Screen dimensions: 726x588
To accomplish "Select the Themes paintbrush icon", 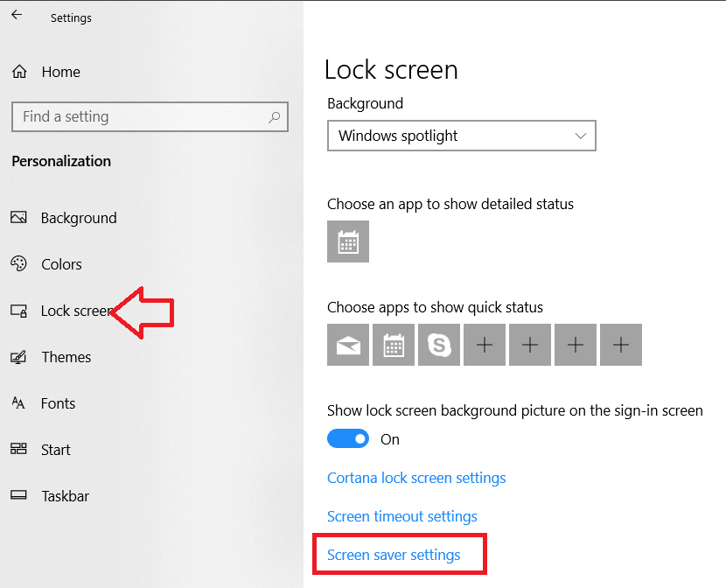I will click(19, 356).
